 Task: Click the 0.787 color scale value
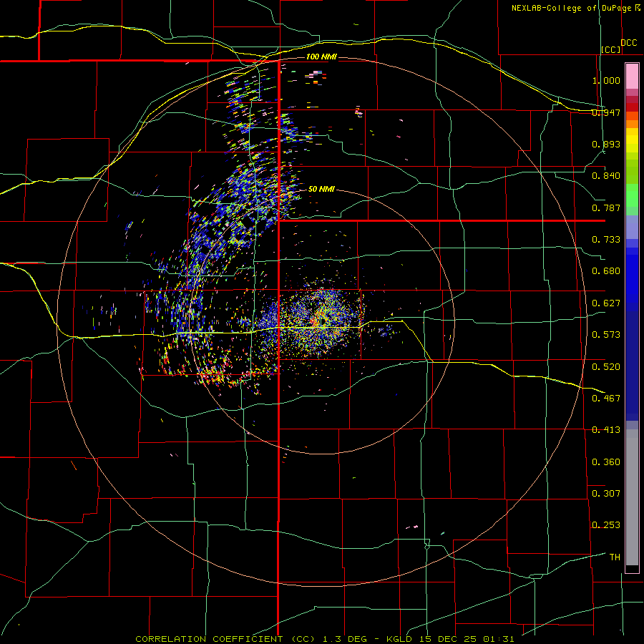point(606,208)
